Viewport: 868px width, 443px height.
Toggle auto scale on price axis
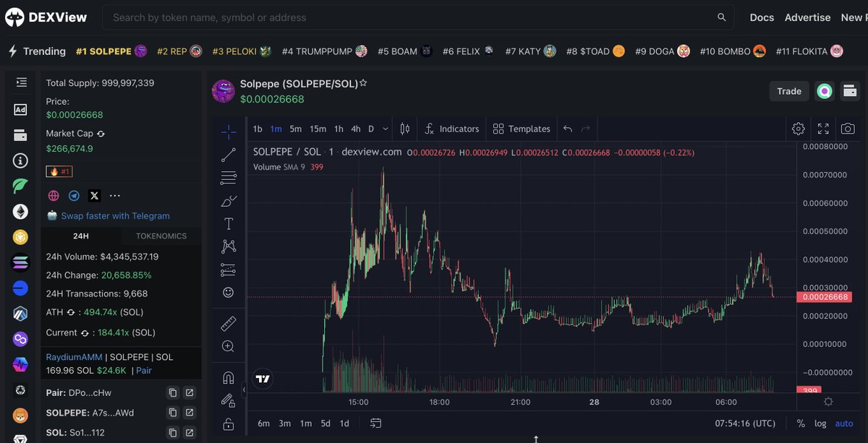click(844, 423)
